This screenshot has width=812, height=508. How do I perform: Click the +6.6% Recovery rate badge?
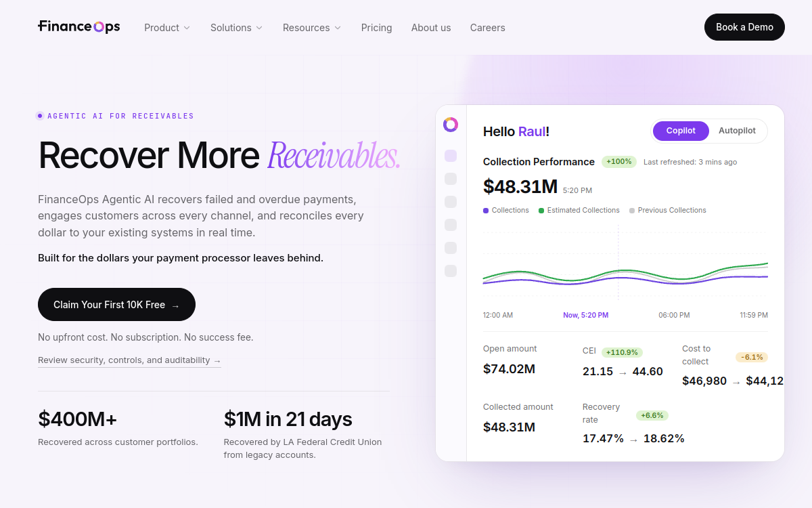(652, 415)
